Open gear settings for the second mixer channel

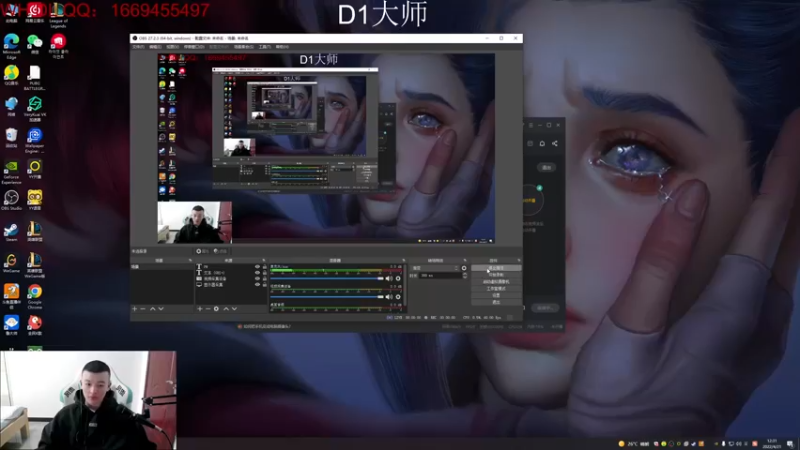(398, 297)
